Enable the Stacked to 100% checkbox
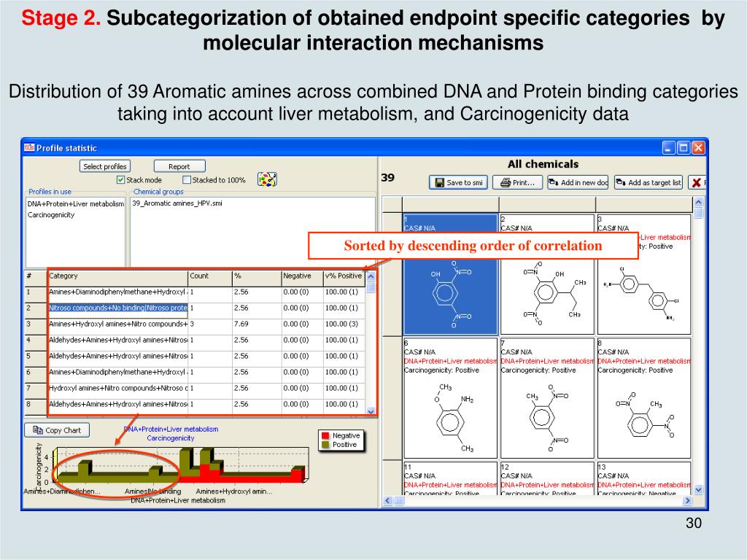 (x=187, y=180)
